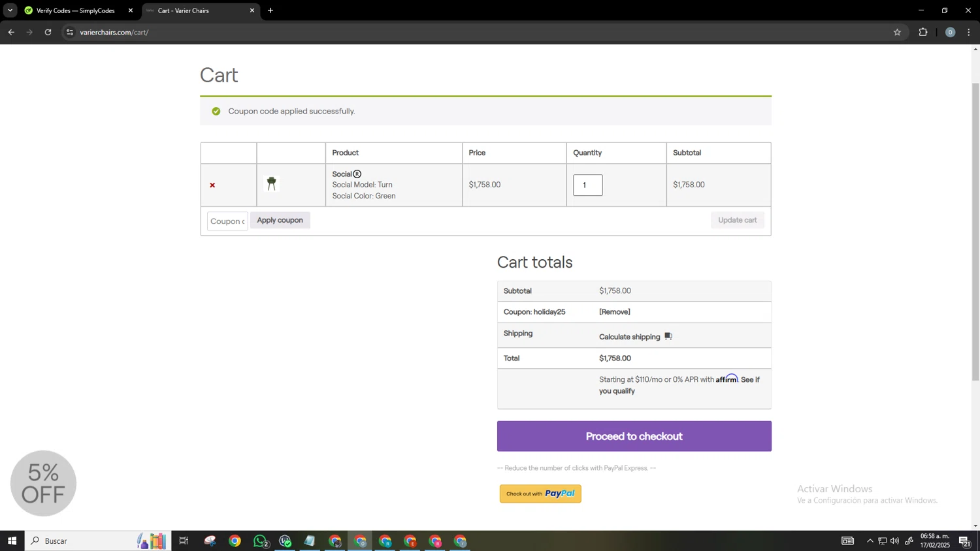Open the active Chrome window with O profile
The height and width of the screenshot is (551, 980).
tap(360, 541)
